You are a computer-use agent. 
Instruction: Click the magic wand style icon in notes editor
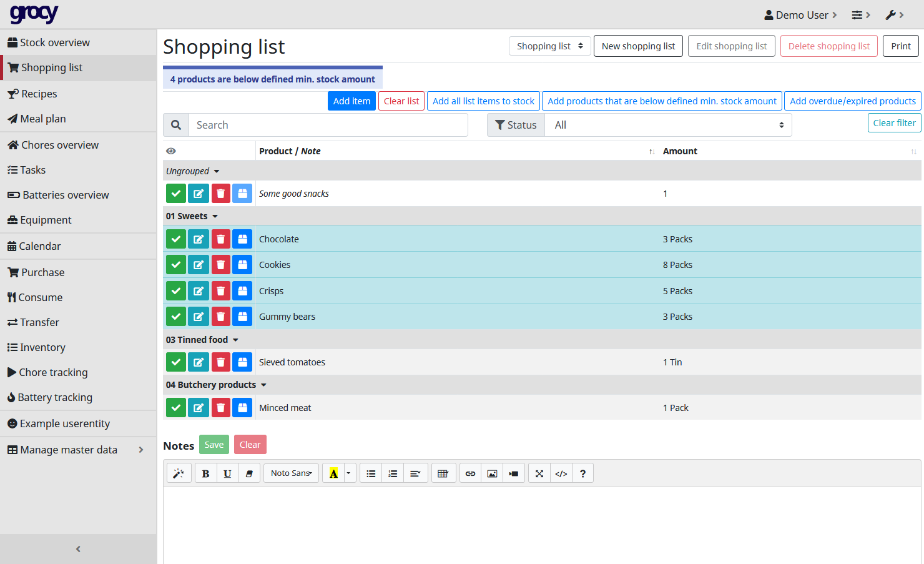[179, 473]
